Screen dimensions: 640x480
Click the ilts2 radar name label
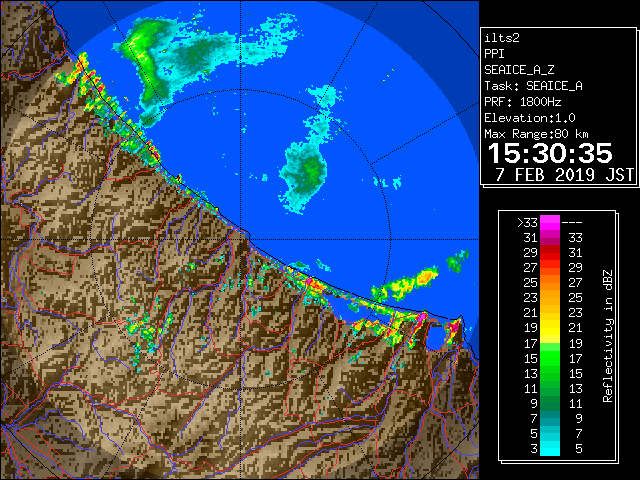[502, 38]
